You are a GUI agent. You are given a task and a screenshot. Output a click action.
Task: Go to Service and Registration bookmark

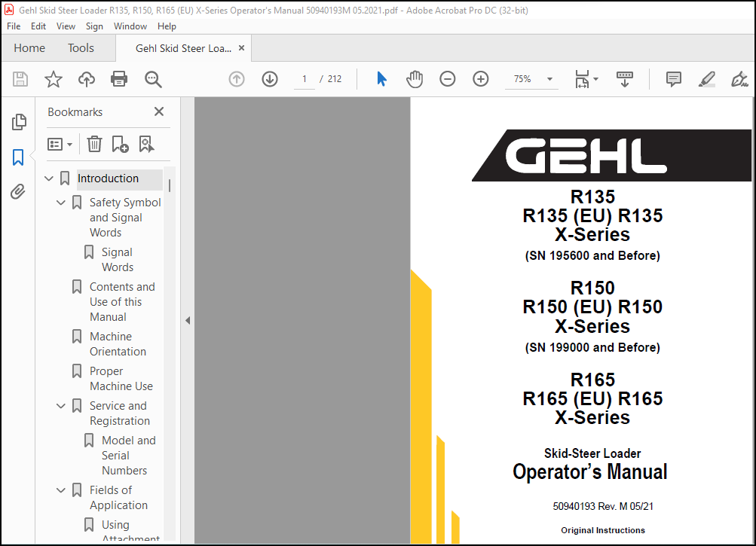[x=120, y=413]
